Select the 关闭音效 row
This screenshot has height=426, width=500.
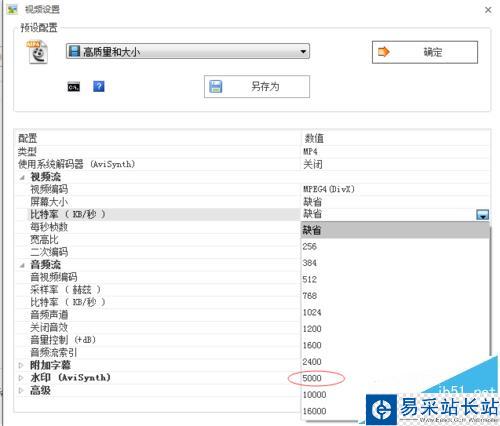(x=158, y=327)
